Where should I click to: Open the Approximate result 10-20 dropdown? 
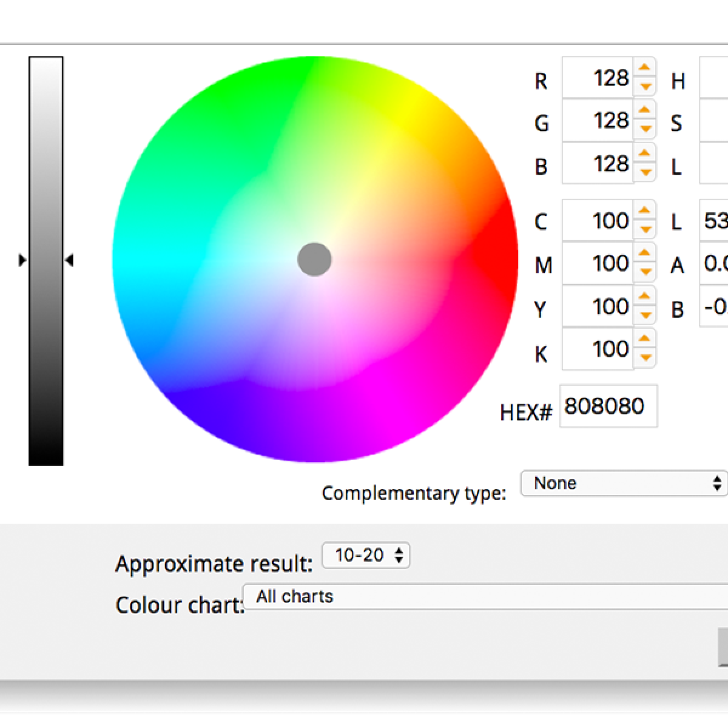coord(366,555)
